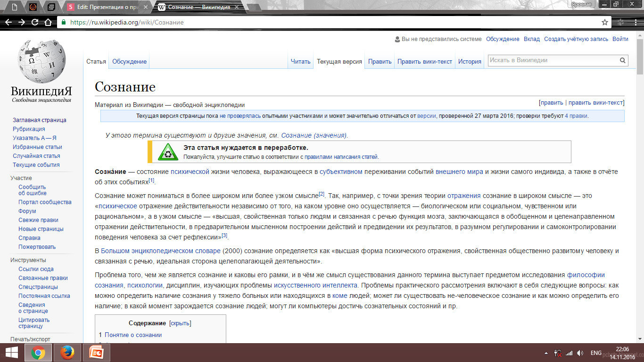
Task: Open the История tab
Action: click(470, 61)
